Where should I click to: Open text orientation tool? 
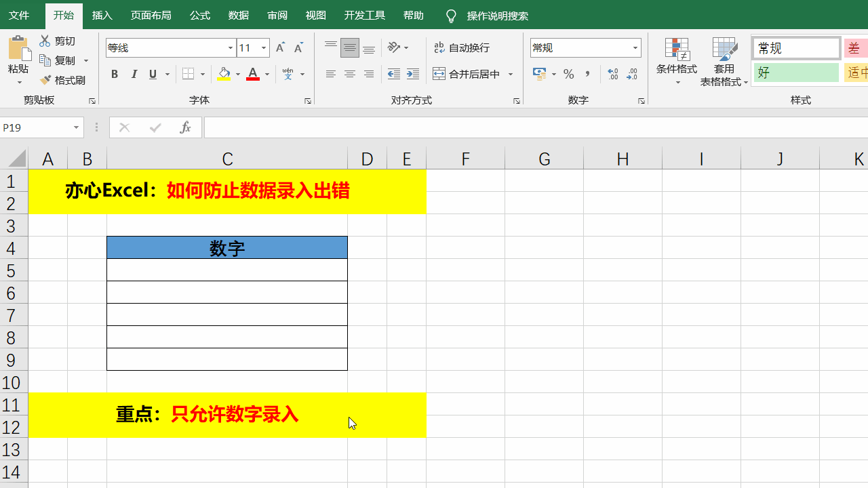[394, 47]
